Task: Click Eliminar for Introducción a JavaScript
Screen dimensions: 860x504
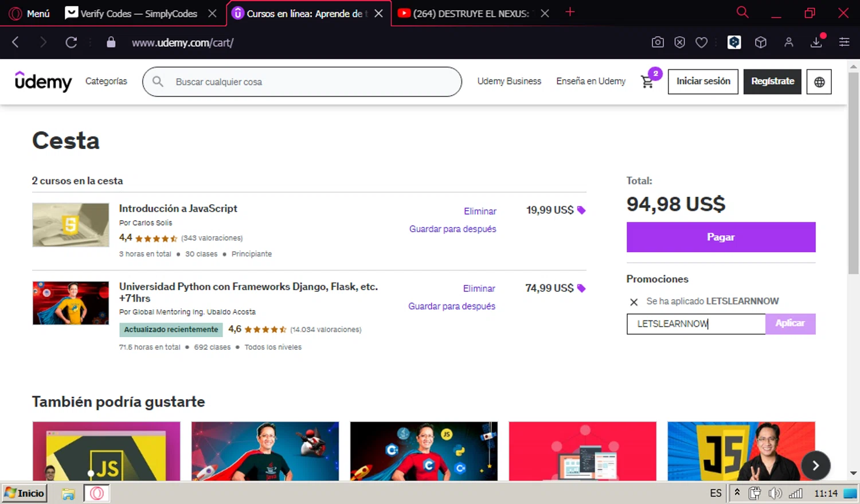Action: (x=480, y=211)
